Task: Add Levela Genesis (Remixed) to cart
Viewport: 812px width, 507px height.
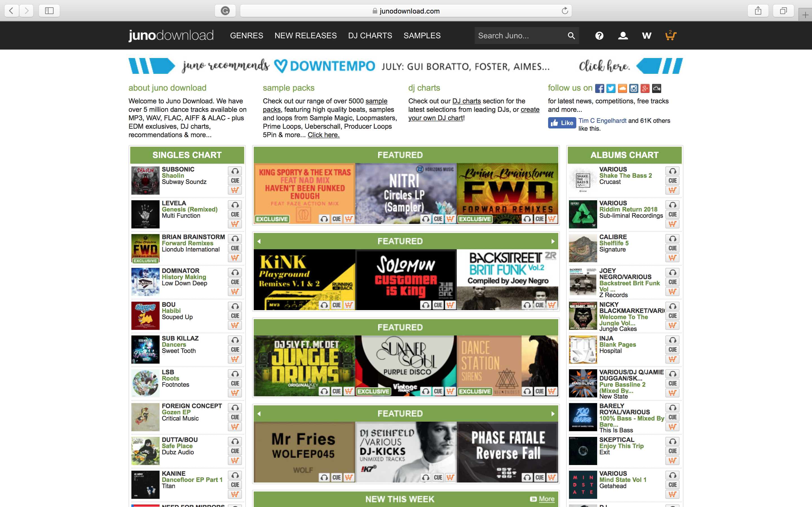Action: click(235, 224)
